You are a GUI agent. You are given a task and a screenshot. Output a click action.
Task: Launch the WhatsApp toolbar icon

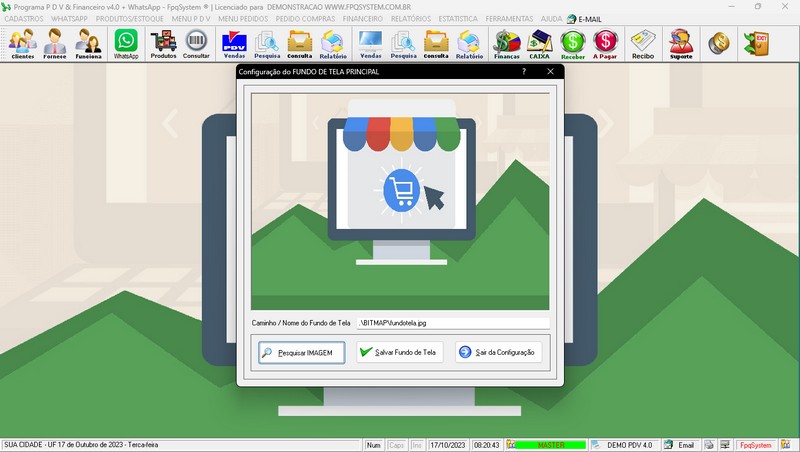(x=126, y=44)
